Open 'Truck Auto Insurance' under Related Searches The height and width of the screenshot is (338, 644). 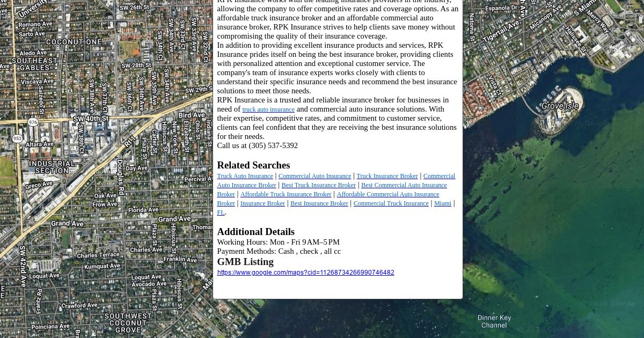click(245, 176)
